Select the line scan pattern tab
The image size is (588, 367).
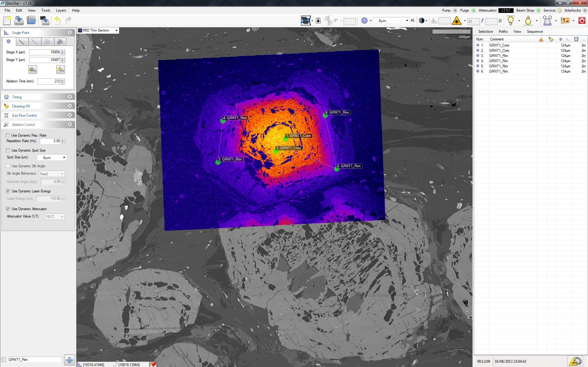coord(21,42)
